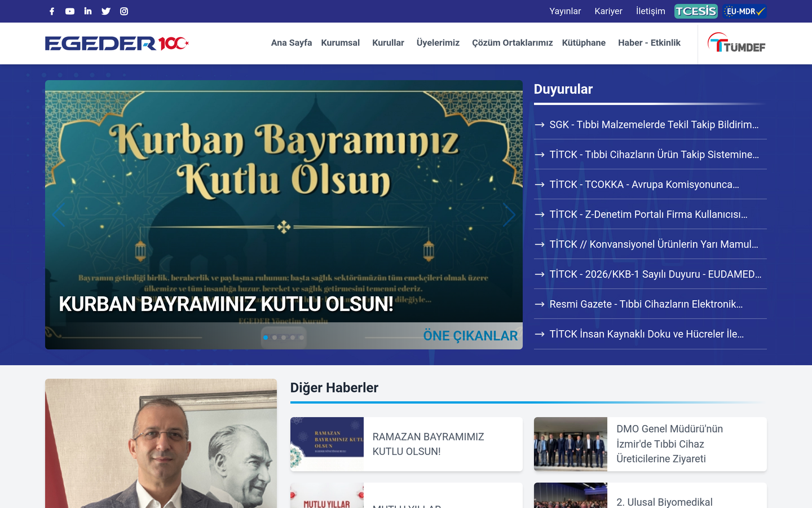The image size is (812, 508).
Task: Click the TCESIS badge
Action: tap(696, 11)
